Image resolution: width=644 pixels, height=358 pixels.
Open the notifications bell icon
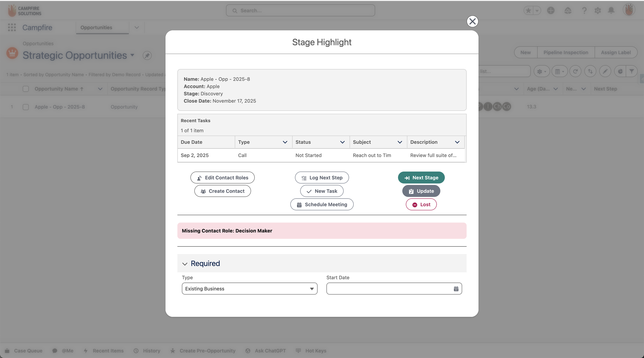(x=611, y=10)
